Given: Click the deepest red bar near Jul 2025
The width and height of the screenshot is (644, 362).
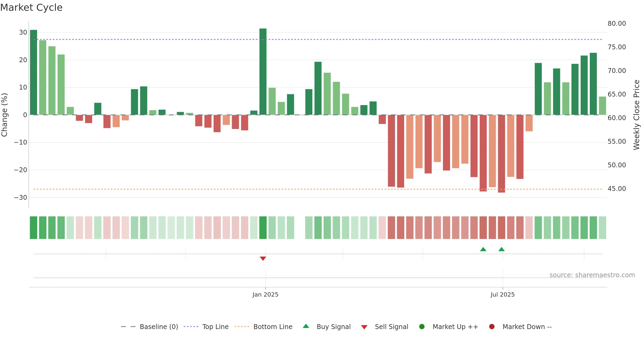Looking at the screenshot, I should (502, 154).
